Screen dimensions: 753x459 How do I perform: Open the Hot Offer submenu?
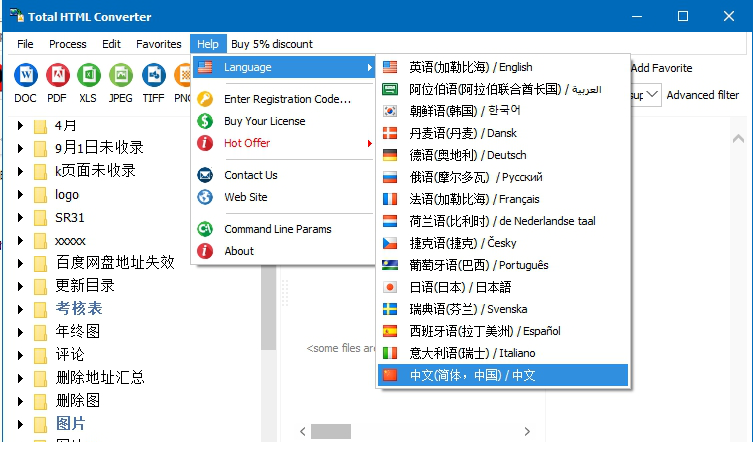(x=283, y=143)
